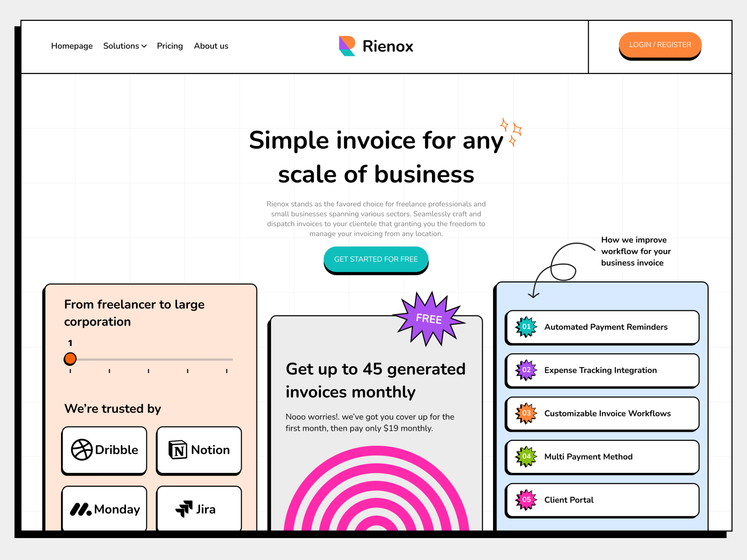The image size is (747, 560).
Task: Select the purple 02 starburst badge
Action: (x=526, y=370)
